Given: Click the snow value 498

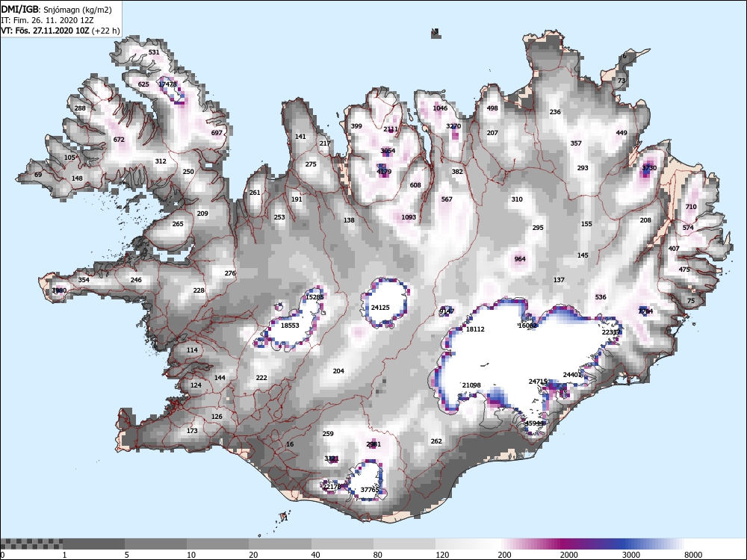Looking at the screenshot, I should (x=492, y=108).
